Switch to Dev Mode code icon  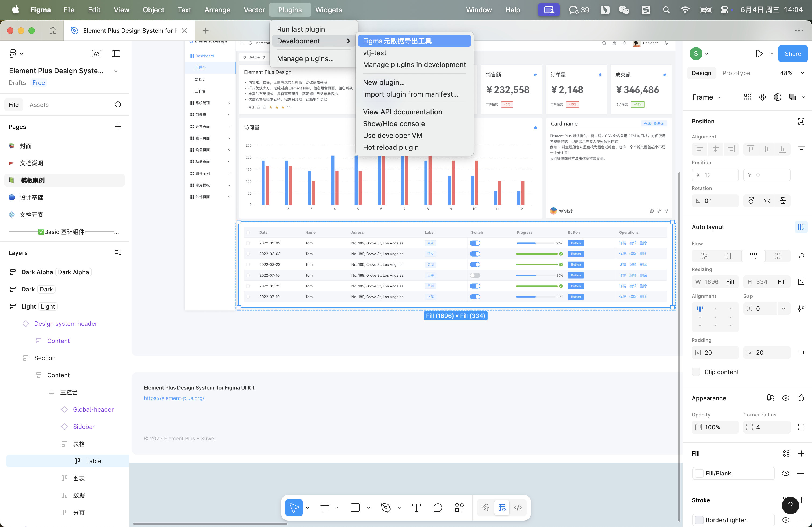click(518, 508)
